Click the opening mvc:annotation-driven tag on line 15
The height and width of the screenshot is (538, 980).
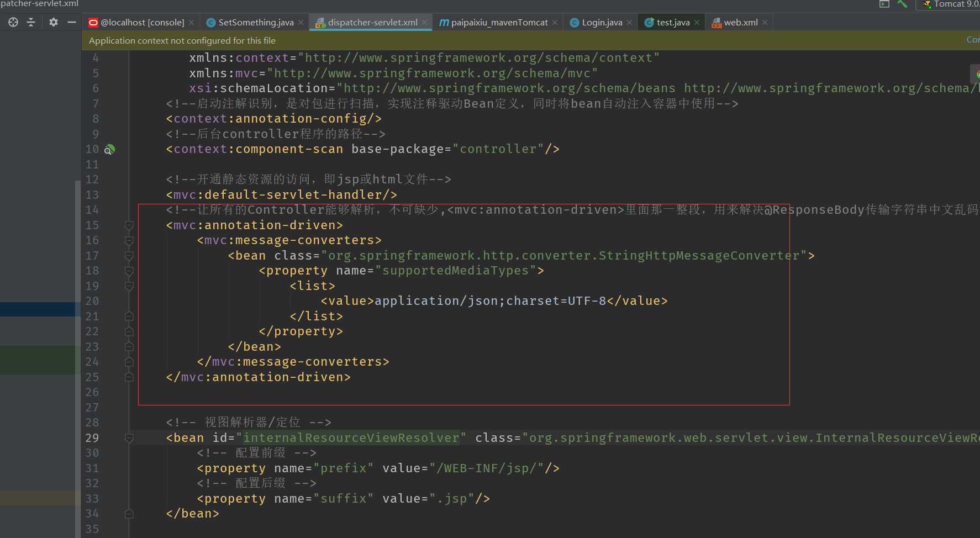[255, 225]
